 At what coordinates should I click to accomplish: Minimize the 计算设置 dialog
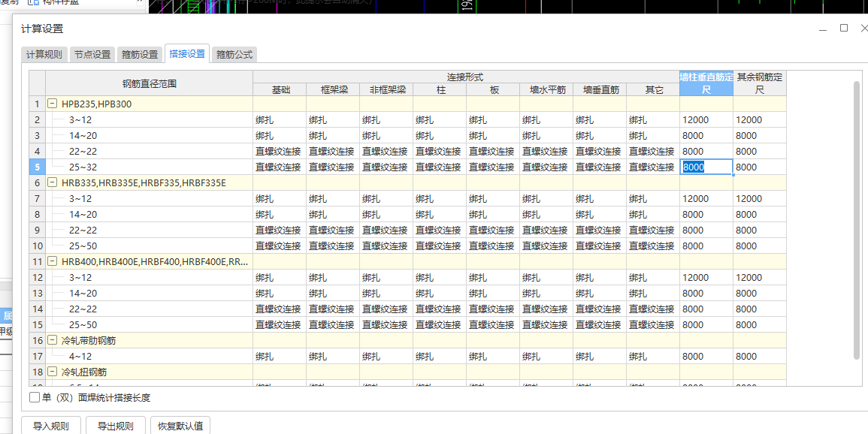(x=823, y=29)
